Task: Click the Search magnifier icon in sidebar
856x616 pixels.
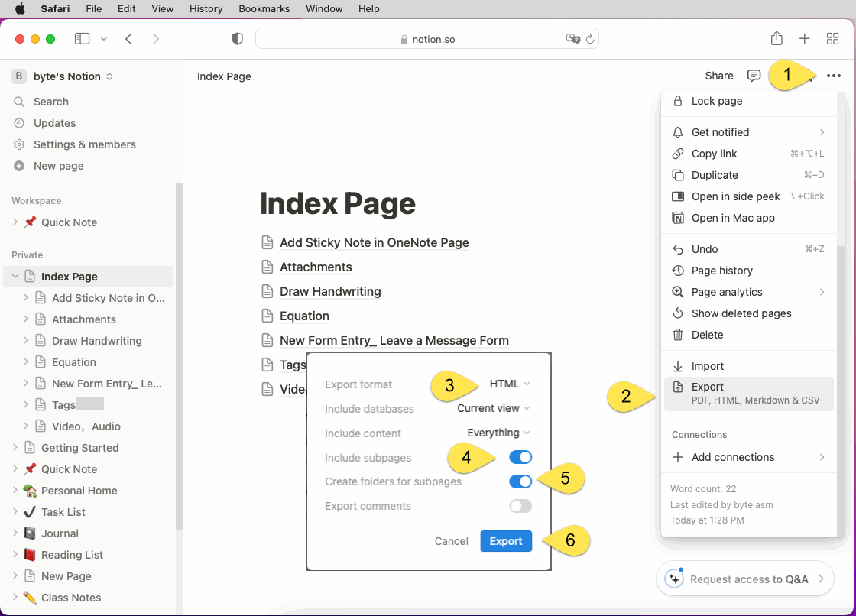Action: [x=19, y=102]
